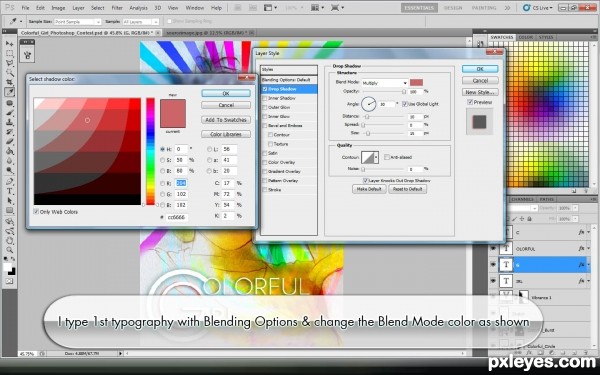This screenshot has height=375, width=600.
Task: Select the Quick Selection tool
Action: [9, 73]
